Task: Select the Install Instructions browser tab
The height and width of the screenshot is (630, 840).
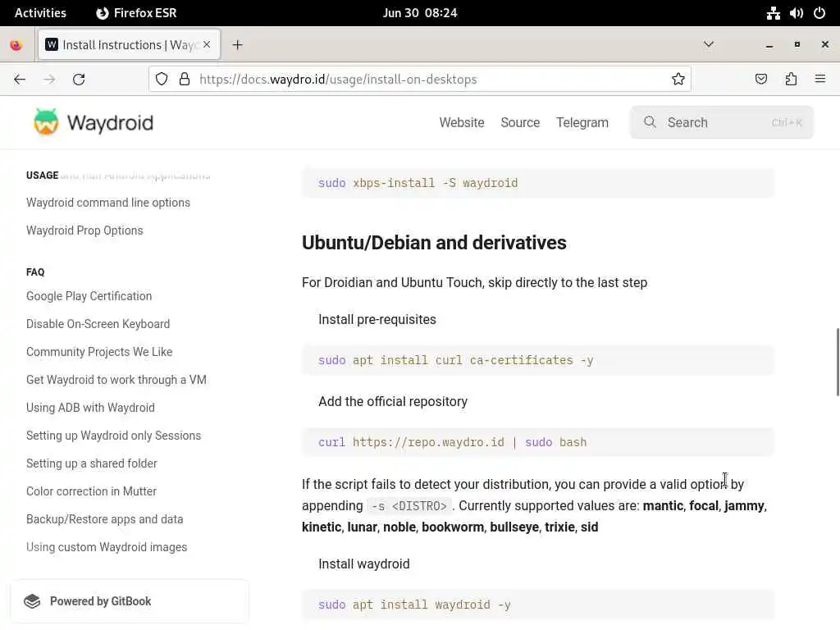Action: click(129, 44)
